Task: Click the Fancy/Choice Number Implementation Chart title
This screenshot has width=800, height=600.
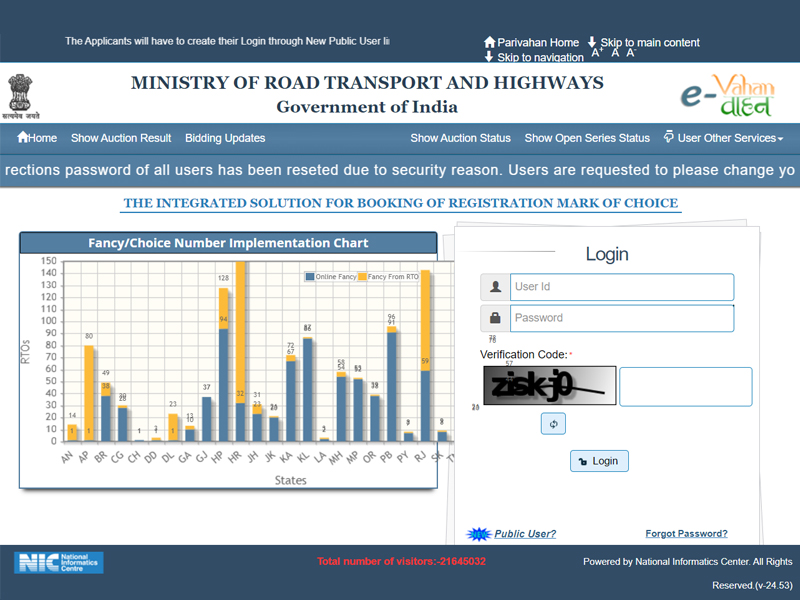Action: coord(228,243)
